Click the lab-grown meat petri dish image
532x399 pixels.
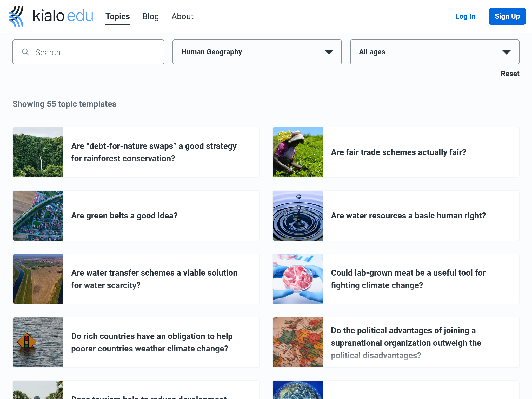coord(297,279)
